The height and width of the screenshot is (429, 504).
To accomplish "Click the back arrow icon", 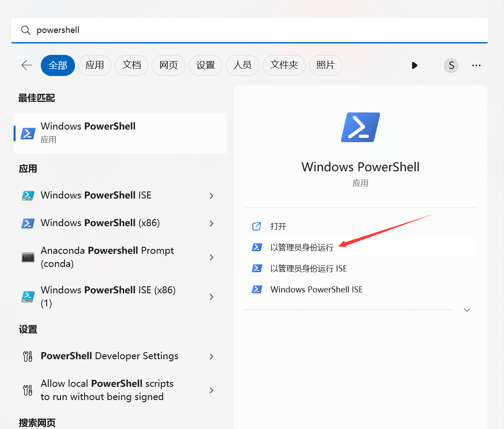I will tap(27, 65).
